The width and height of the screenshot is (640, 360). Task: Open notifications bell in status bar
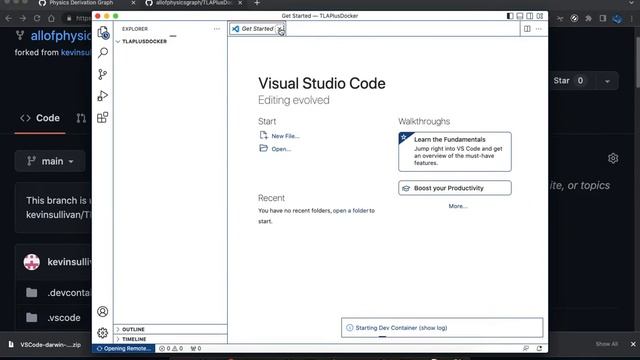click(539, 349)
